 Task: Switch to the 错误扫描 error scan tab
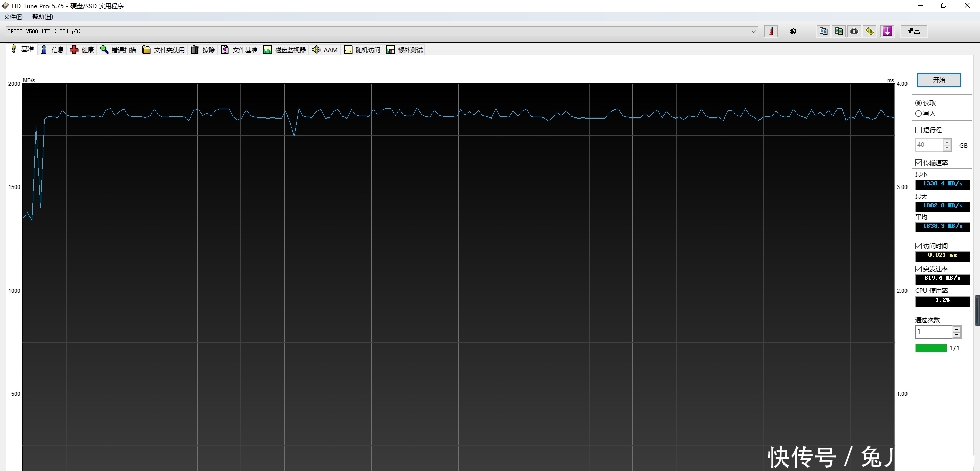(118, 50)
